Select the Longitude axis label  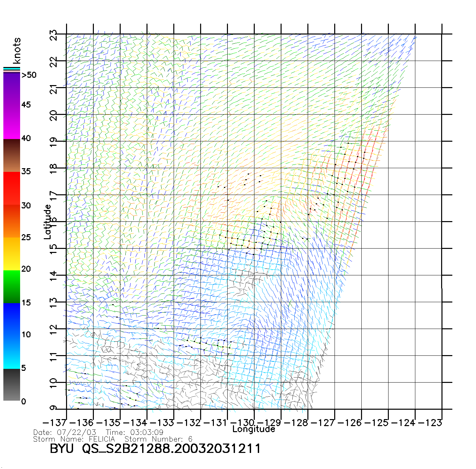pyautogui.click(x=254, y=429)
